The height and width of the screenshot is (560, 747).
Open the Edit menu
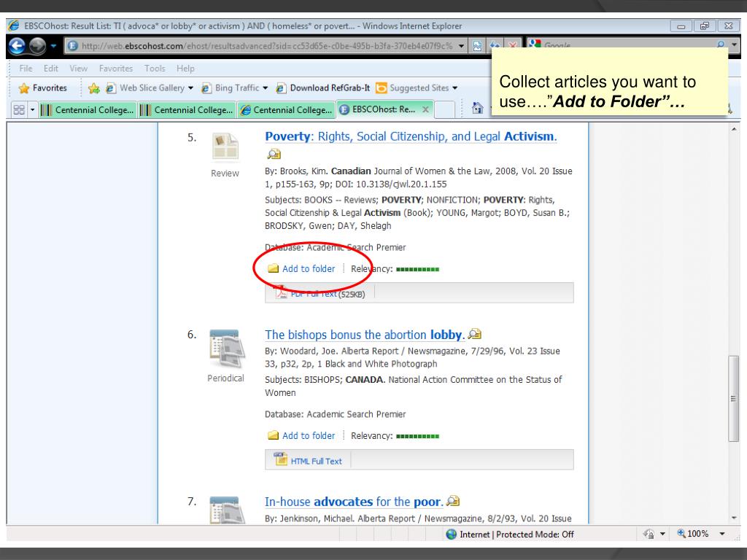click(x=50, y=69)
